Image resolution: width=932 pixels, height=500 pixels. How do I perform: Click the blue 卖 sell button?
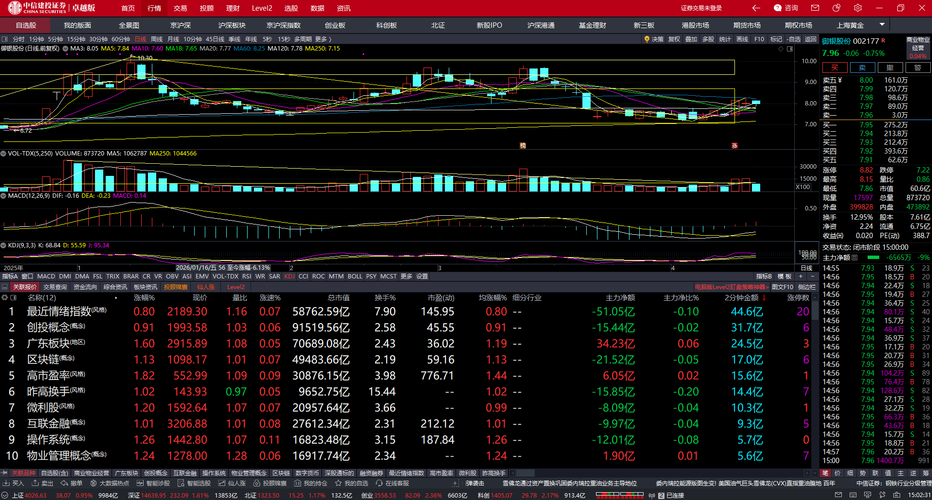click(x=862, y=68)
